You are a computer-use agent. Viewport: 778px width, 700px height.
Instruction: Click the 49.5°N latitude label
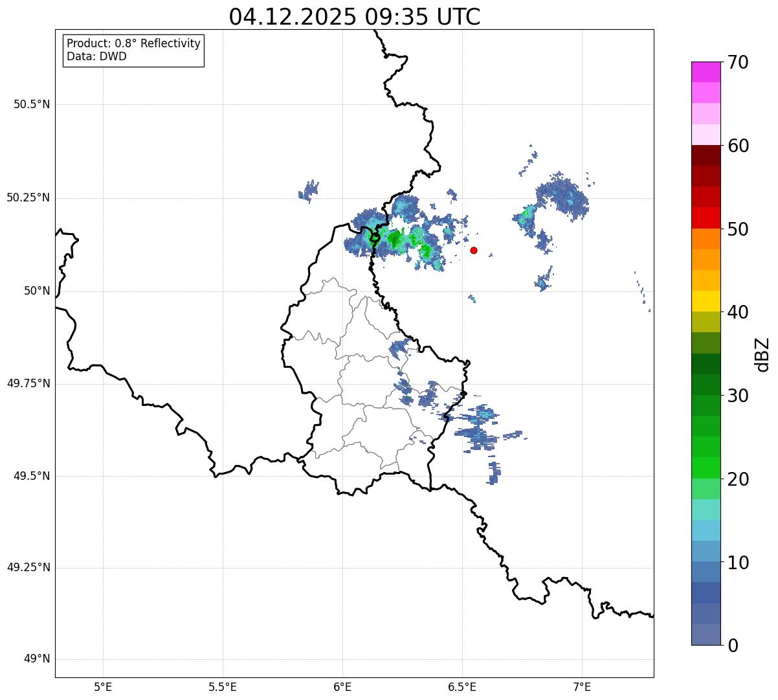32,476
